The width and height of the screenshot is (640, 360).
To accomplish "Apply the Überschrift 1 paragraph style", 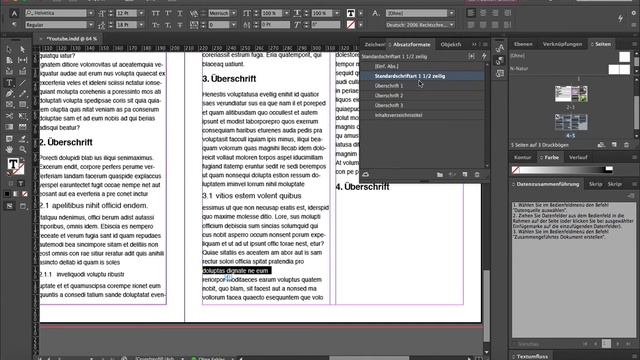I will pos(422,86).
